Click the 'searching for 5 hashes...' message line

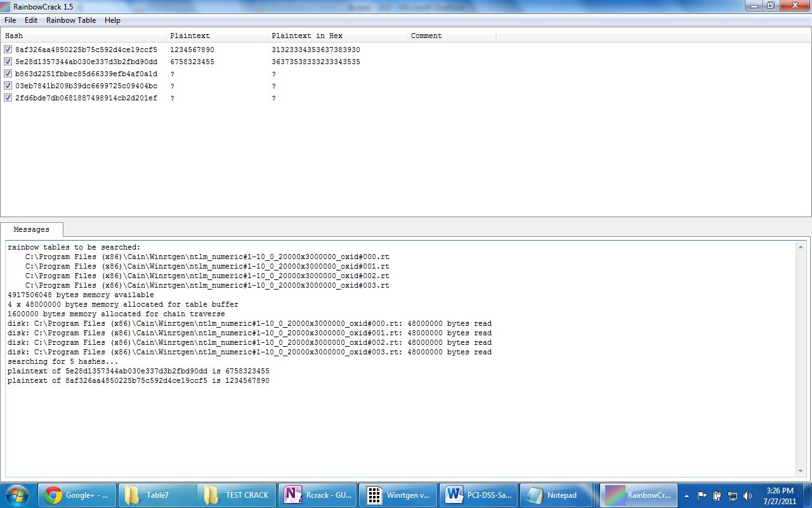[x=62, y=361]
